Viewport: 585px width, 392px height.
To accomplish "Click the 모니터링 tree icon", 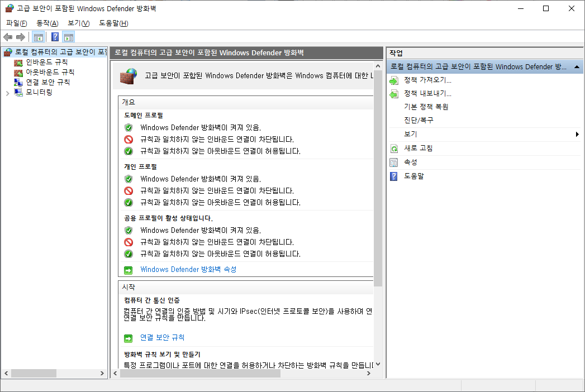I will pyautogui.click(x=18, y=92).
